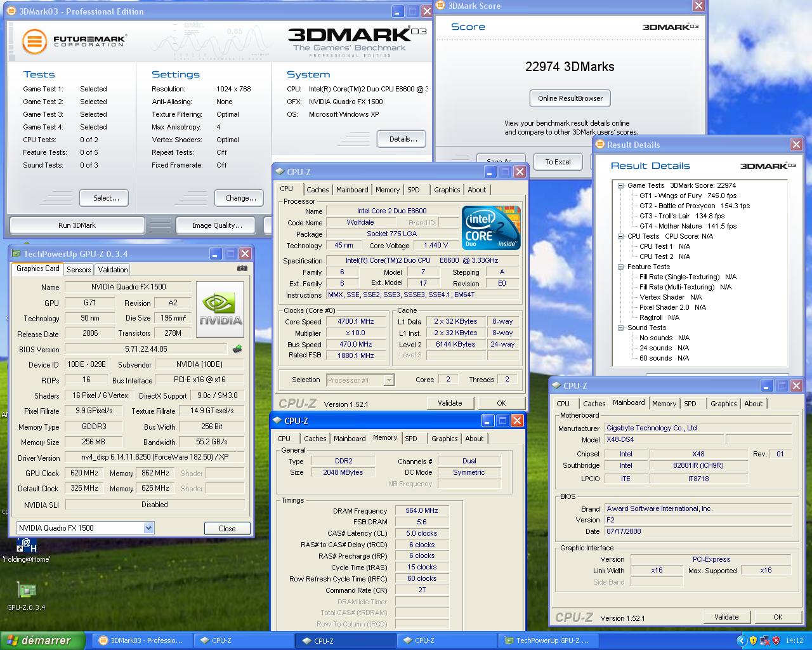Open About tab in top CPU-Z window

(477, 190)
